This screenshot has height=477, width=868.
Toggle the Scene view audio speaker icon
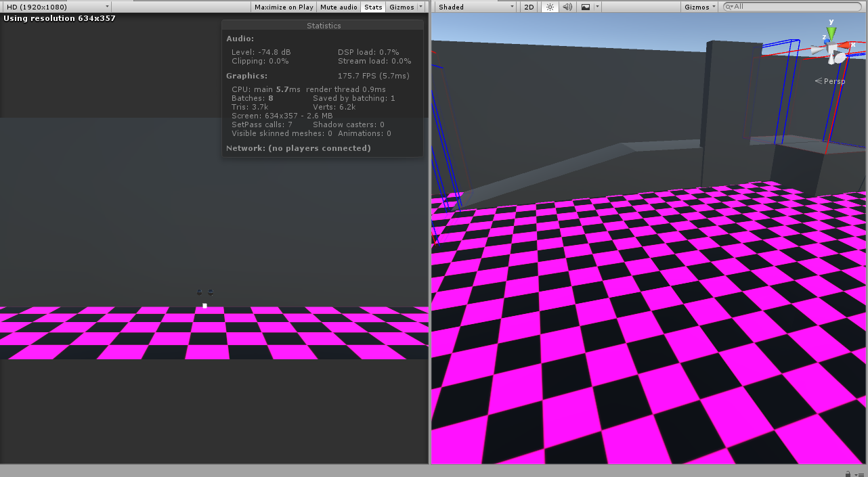pos(567,7)
